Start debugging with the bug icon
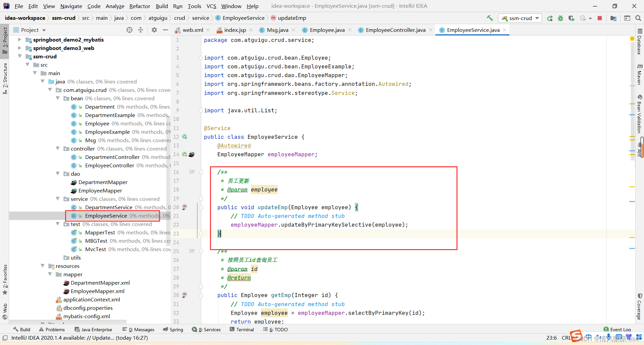 click(560, 18)
